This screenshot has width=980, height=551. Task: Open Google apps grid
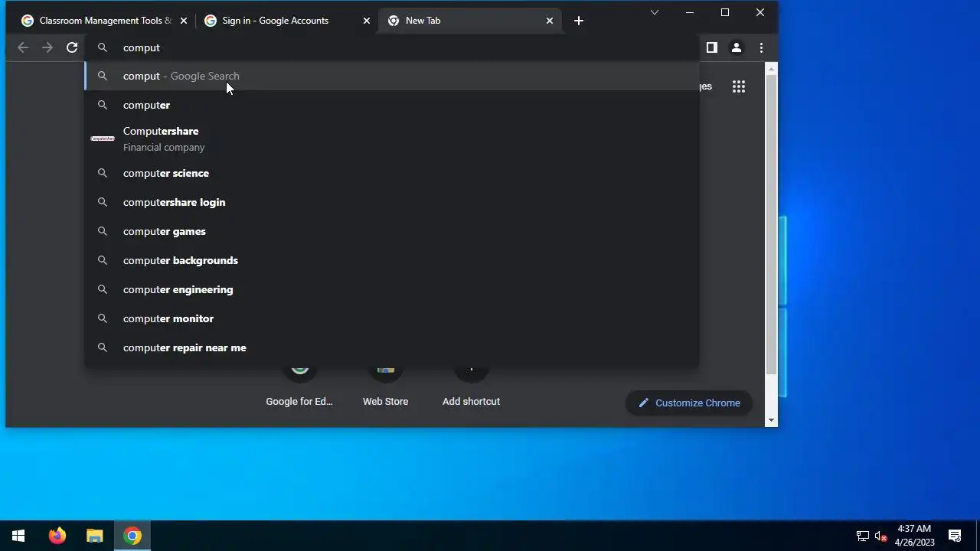pyautogui.click(x=739, y=86)
